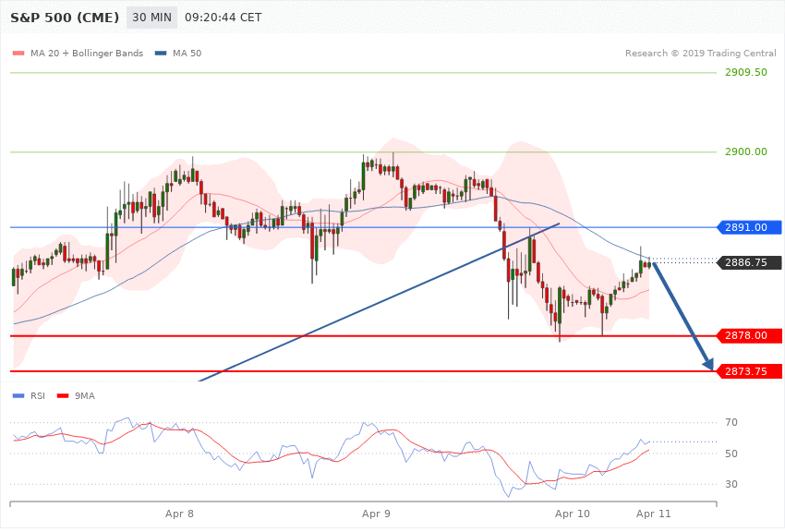Click the blue MA 50 legend swatch

point(161,53)
